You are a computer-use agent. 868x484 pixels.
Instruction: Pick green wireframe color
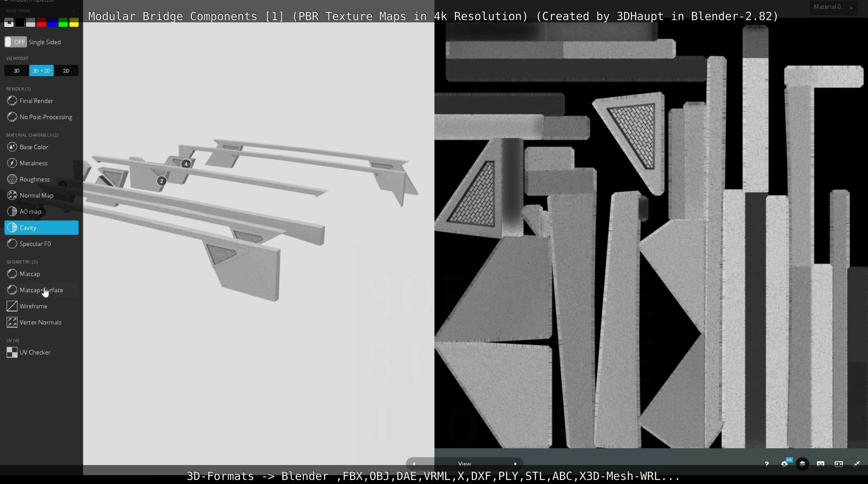pyautogui.click(x=63, y=23)
